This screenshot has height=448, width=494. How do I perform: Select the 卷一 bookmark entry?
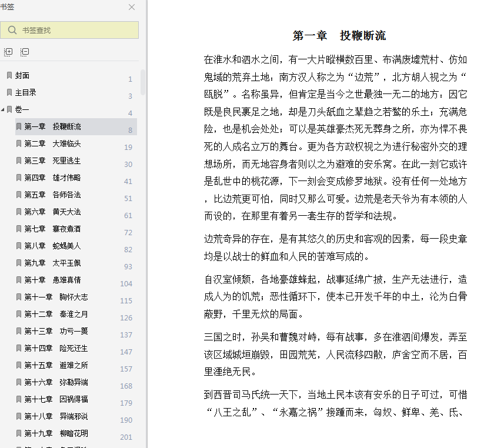pyautogui.click(x=22, y=109)
